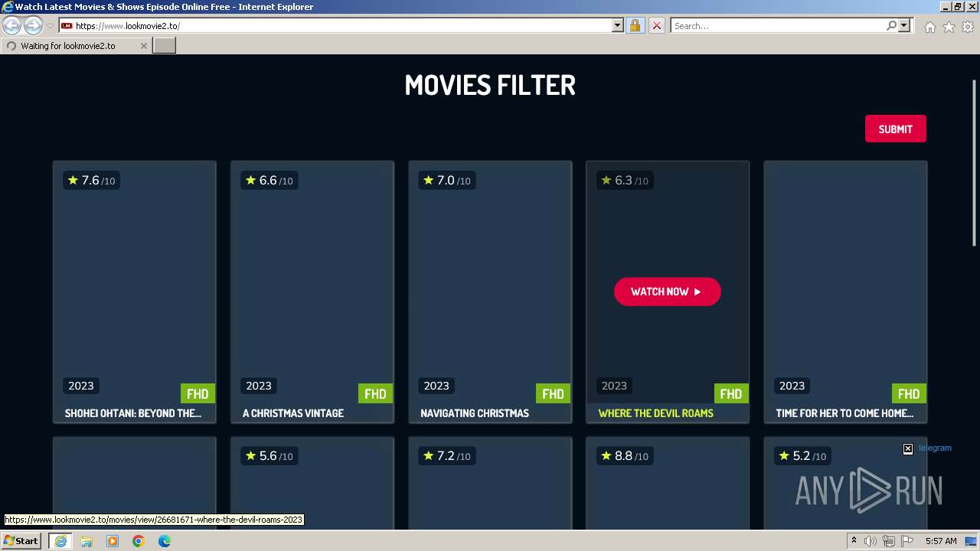
Task: Click the 5.6/10 rating badge
Action: tap(269, 456)
